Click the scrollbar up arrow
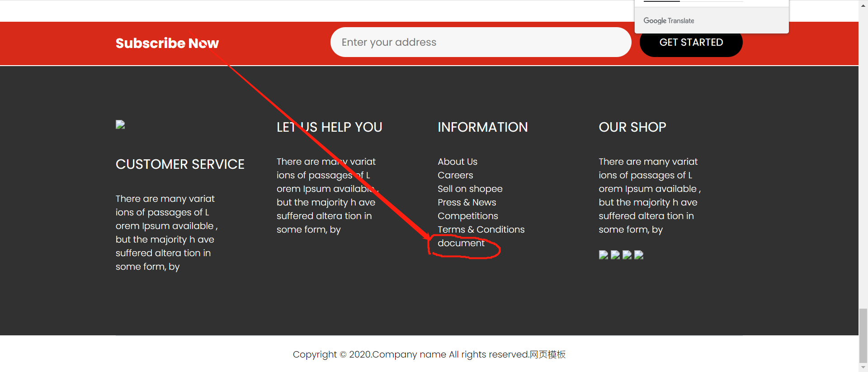 click(863, 4)
